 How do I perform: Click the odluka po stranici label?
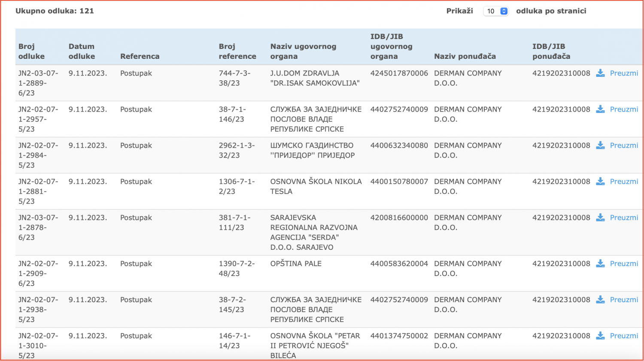point(551,11)
